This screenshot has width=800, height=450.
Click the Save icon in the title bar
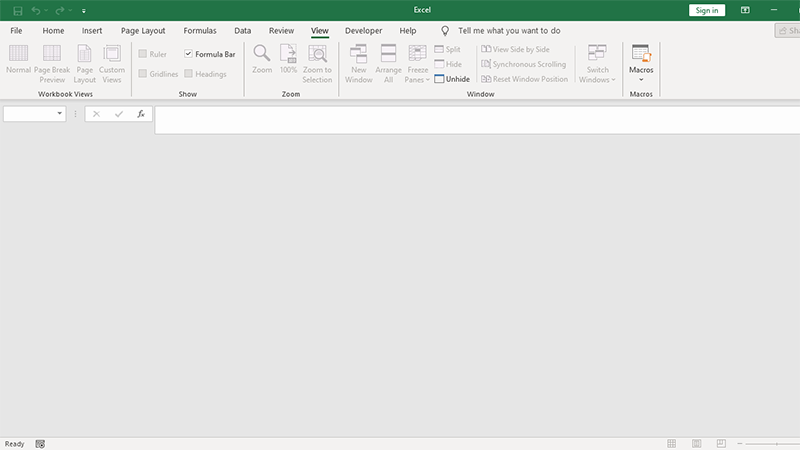pos(18,11)
